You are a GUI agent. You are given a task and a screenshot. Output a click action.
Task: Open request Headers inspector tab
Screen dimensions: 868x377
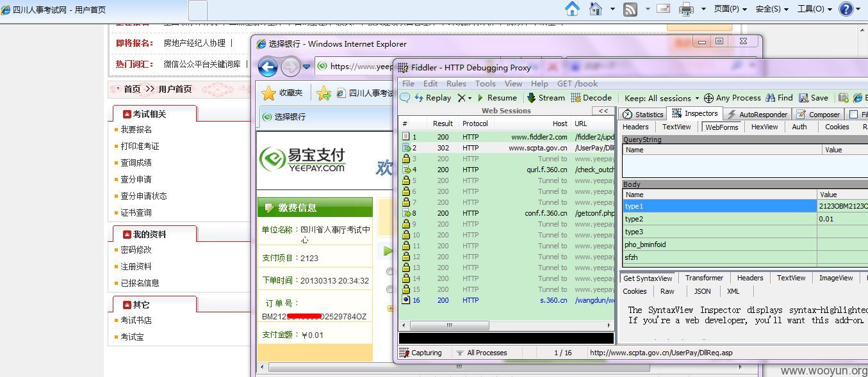[x=635, y=127]
